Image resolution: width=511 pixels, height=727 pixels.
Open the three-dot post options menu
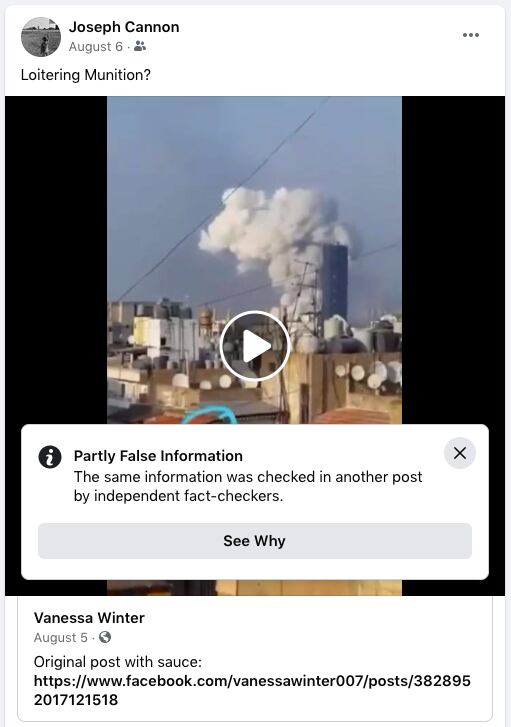pyautogui.click(x=471, y=35)
